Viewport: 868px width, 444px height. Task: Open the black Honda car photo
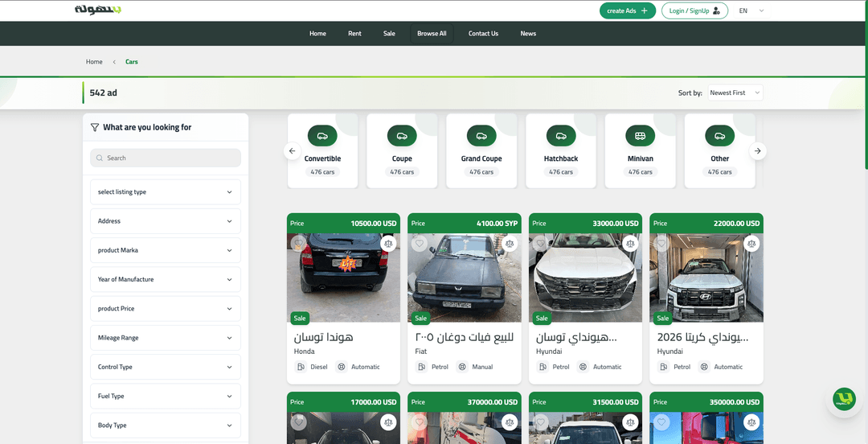point(343,277)
